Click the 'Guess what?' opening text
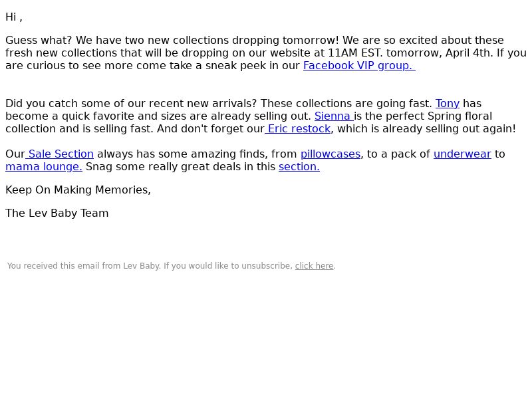The width and height of the screenshot is (532, 399). pos(39,41)
